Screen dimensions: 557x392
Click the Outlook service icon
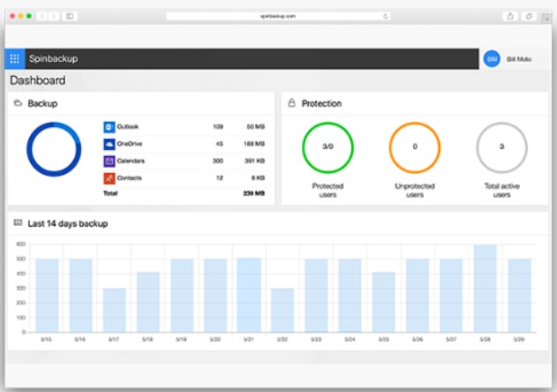[109, 127]
